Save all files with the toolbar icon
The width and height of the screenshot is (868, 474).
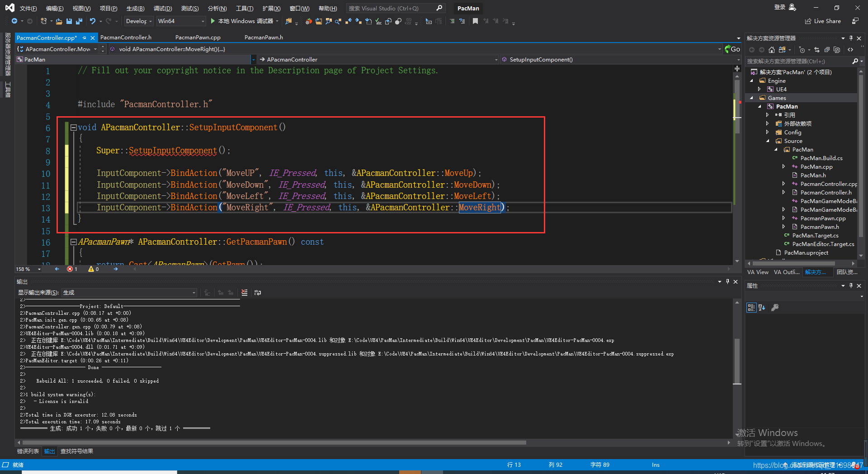pyautogui.click(x=79, y=21)
